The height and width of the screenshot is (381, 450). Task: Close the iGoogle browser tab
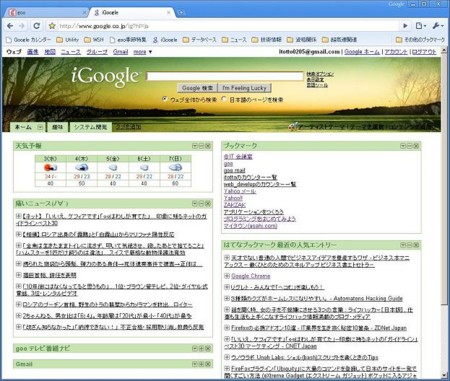coord(169,13)
